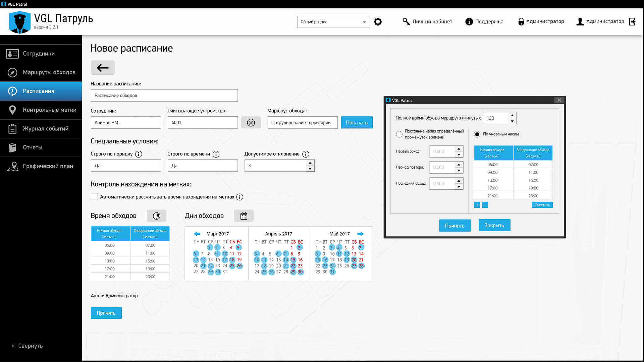This screenshot has width=644, height=362.
Task: Select Расписания sidebar item
Action: (41, 91)
